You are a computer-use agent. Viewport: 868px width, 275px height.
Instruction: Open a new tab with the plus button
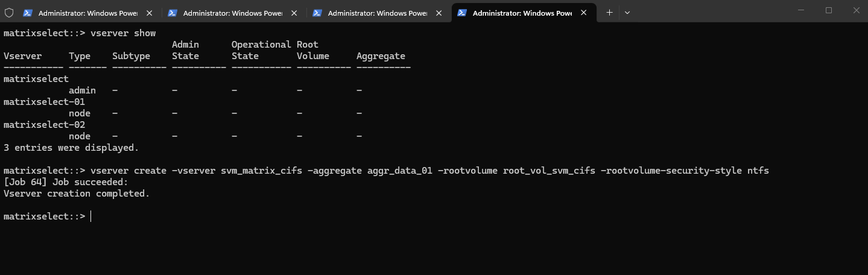coord(609,13)
